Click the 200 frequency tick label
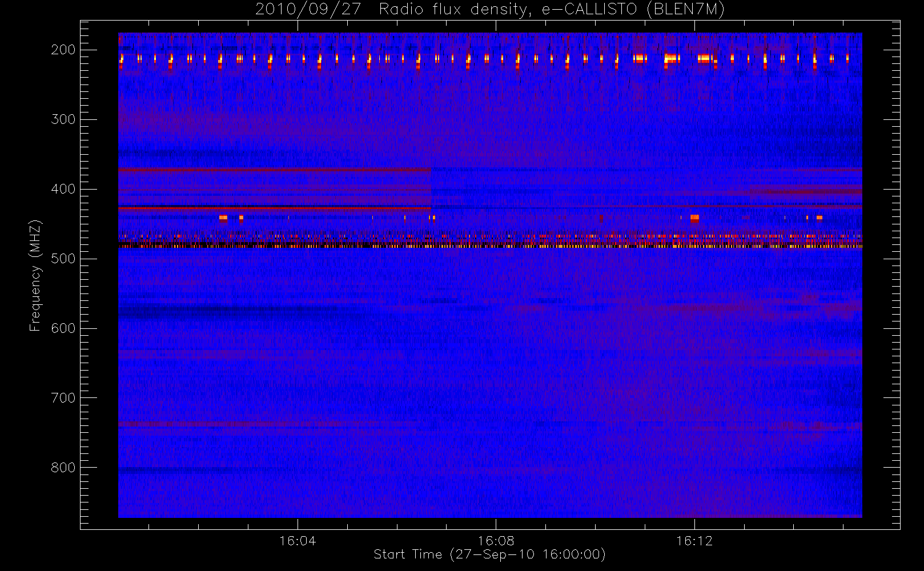Image resolution: width=924 pixels, height=571 pixels. pos(63,50)
